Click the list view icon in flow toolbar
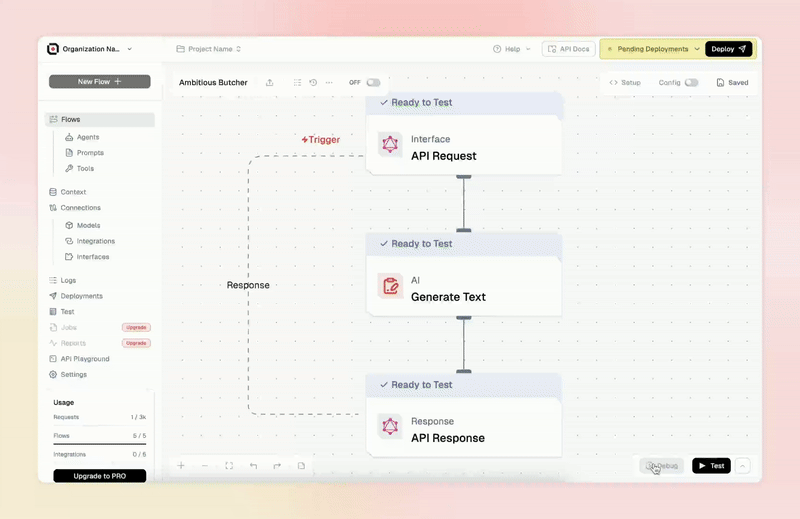Screen dimensions: 800x519 [297, 82]
